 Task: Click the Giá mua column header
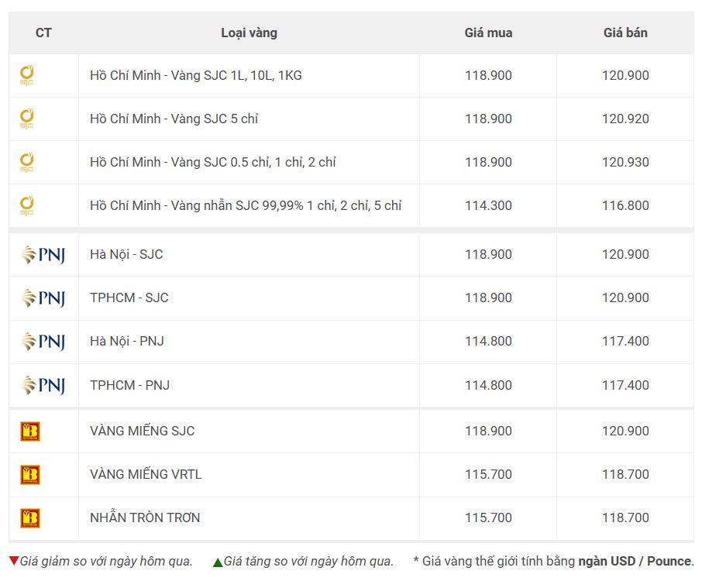click(x=488, y=33)
